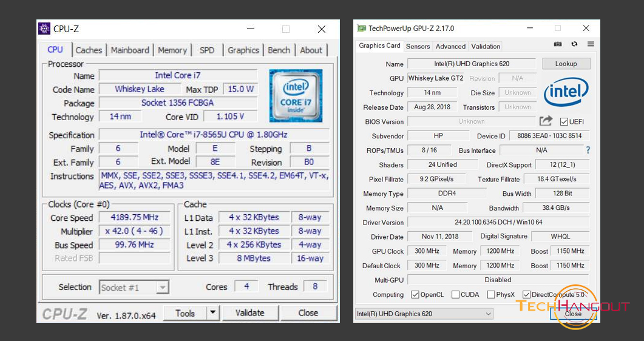
Task: Click the Cores value 4
Action: [x=246, y=286]
